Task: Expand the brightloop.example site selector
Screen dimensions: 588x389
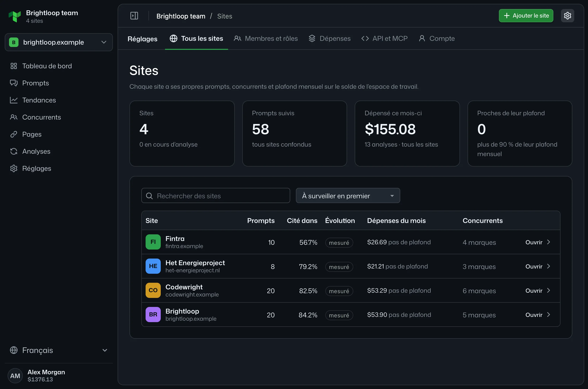Action: click(59, 42)
